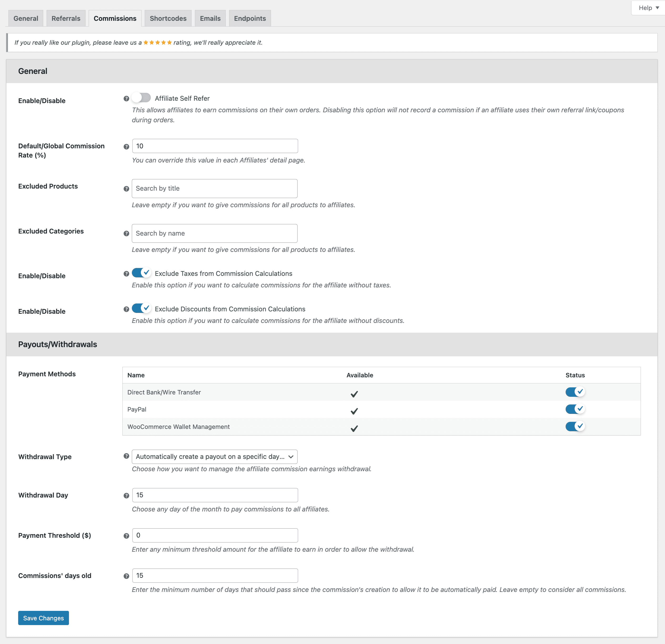Open the Excluded Categories search dropdown
This screenshot has width=665, height=644.
(214, 233)
